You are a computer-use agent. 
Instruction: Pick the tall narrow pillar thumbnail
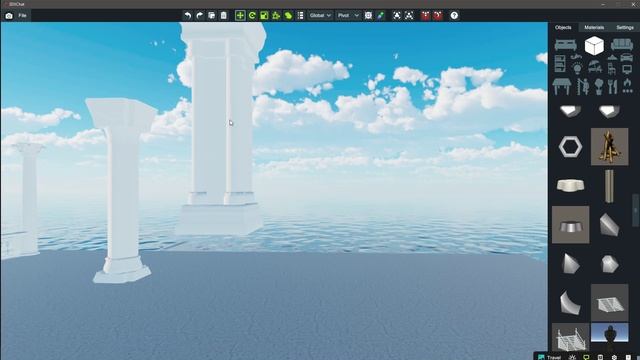click(x=609, y=186)
